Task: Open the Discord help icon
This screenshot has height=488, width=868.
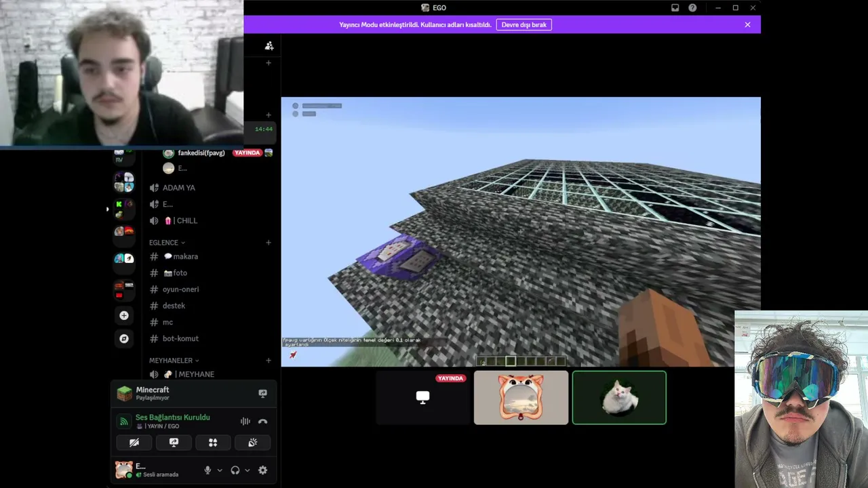Action: pos(692,7)
